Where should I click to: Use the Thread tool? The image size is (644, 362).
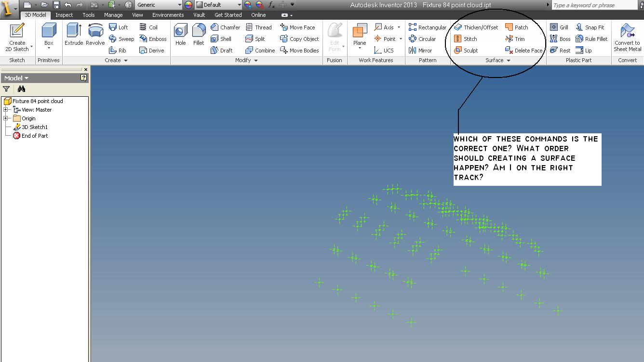click(x=258, y=27)
